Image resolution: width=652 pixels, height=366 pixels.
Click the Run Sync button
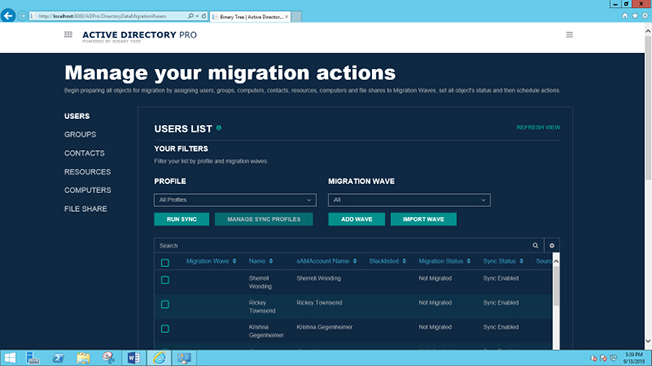pyautogui.click(x=182, y=219)
